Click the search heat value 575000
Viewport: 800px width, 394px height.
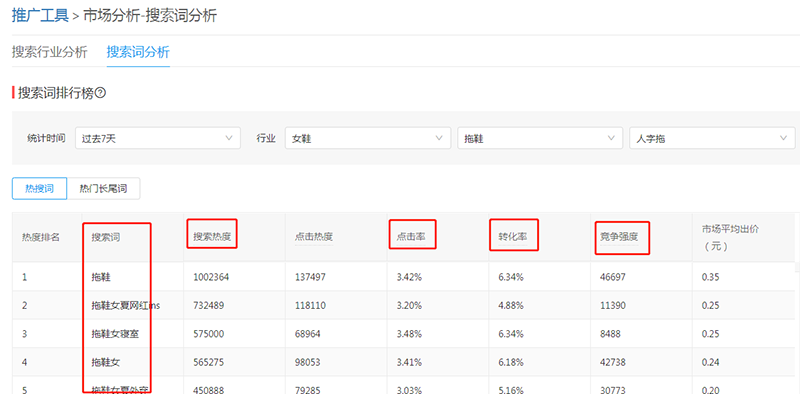208,334
